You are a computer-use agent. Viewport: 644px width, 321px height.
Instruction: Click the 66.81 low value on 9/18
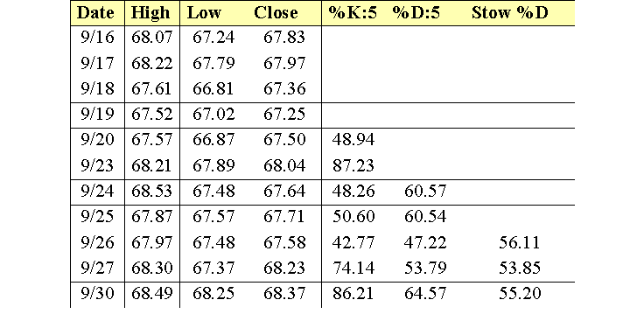213,88
